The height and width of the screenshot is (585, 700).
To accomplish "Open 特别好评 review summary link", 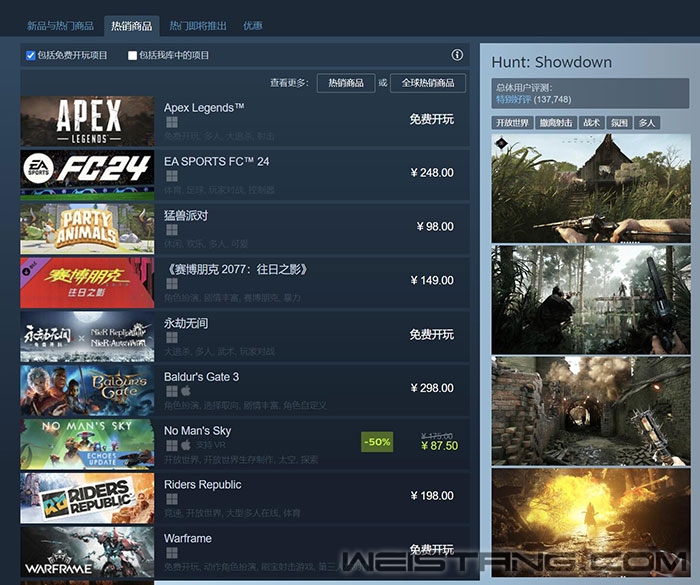I will coord(513,99).
